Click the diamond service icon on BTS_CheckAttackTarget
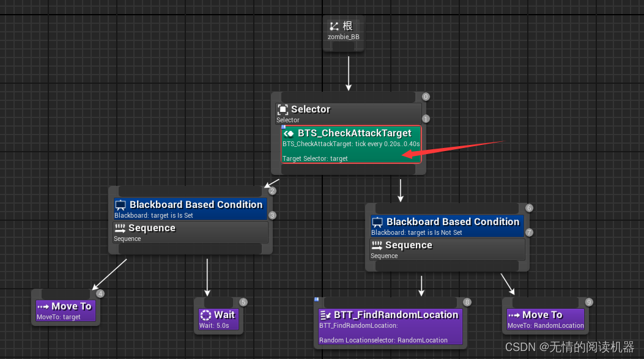 pyautogui.click(x=289, y=133)
